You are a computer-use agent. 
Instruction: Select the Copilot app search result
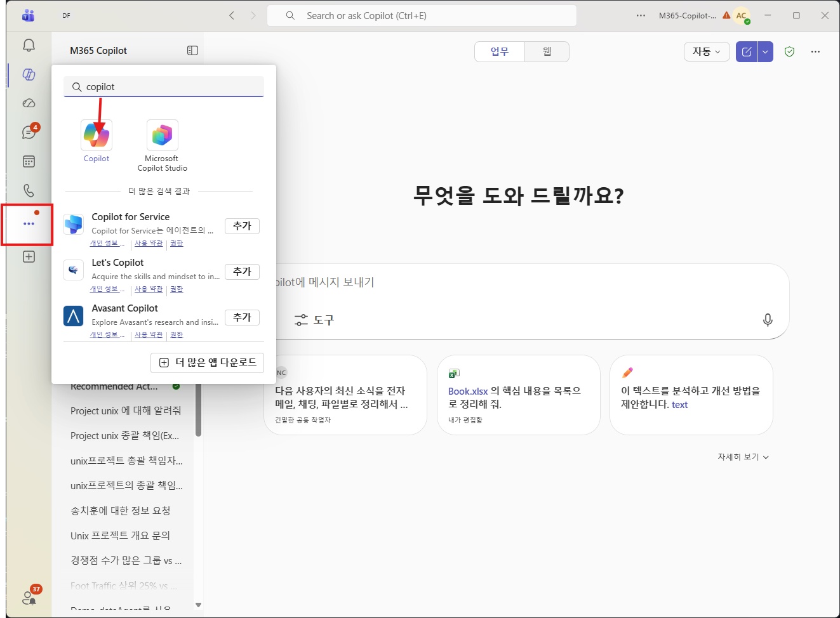(97, 141)
